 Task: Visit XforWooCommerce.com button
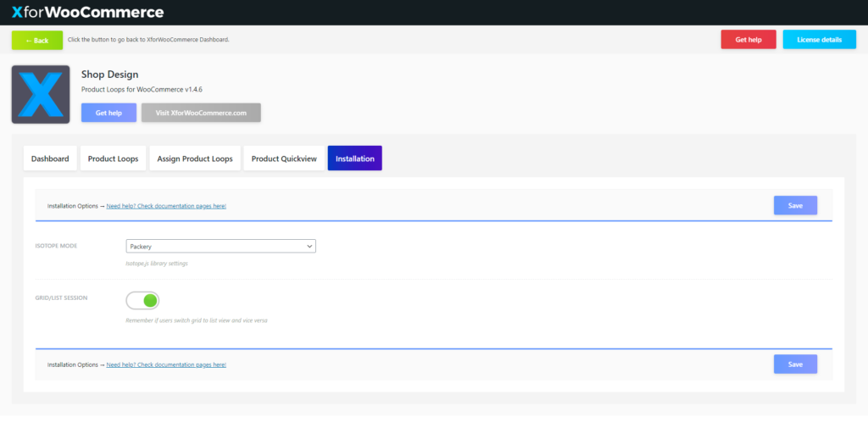201,113
